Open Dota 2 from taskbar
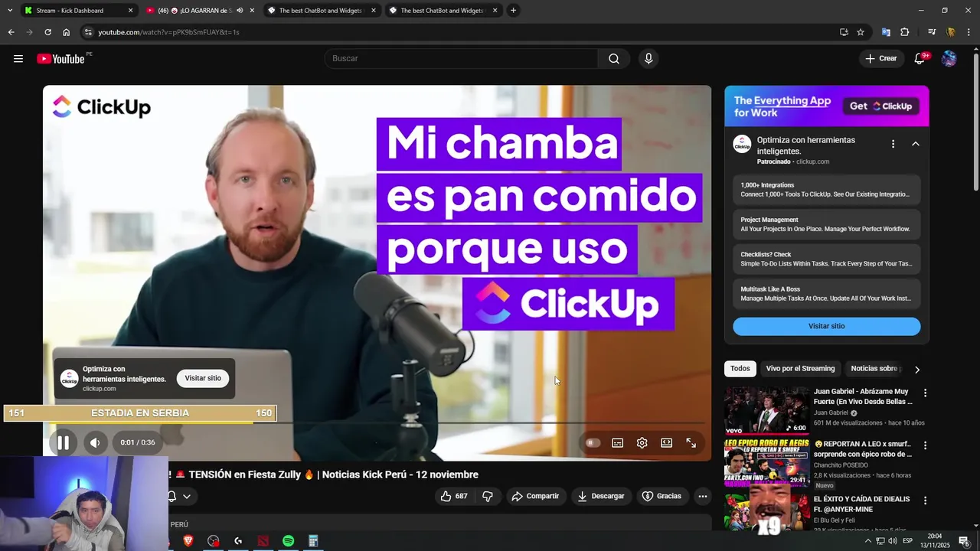 (263, 541)
